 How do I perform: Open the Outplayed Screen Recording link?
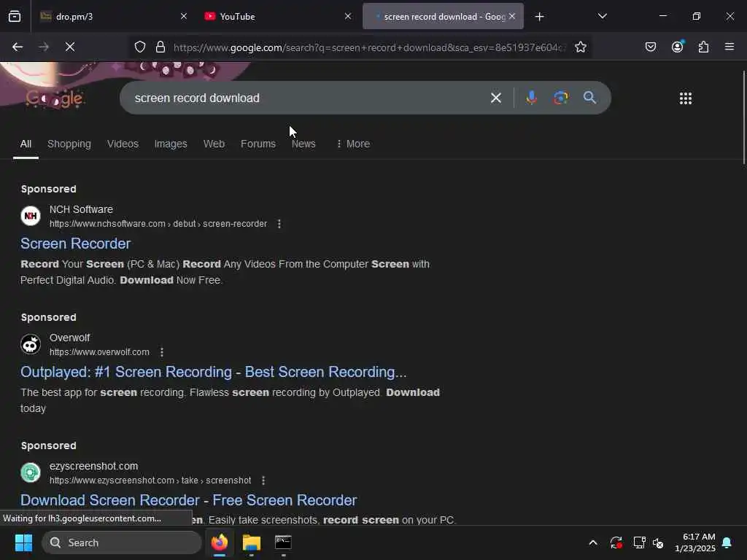coord(214,372)
